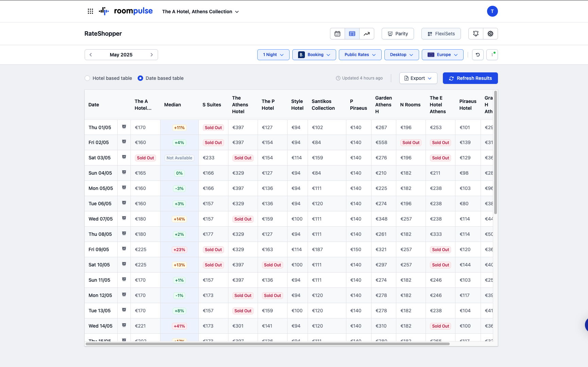Expand the Europe region dropdown

point(443,55)
